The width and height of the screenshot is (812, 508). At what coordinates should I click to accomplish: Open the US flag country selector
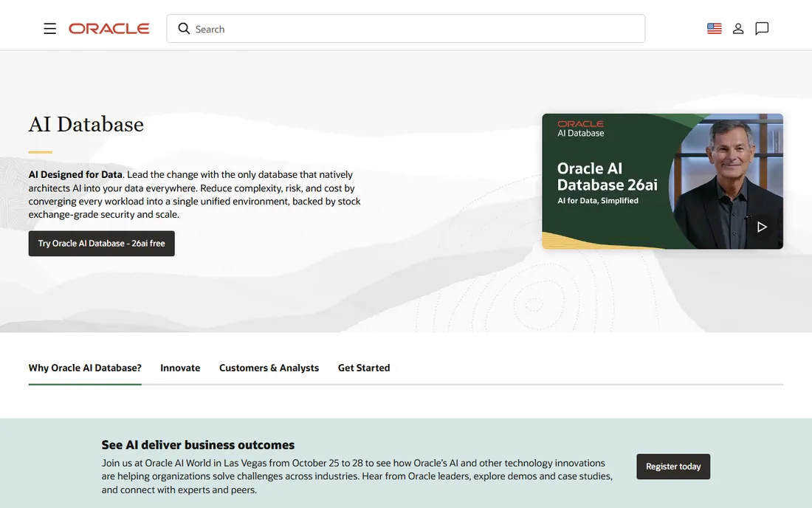[714, 29]
